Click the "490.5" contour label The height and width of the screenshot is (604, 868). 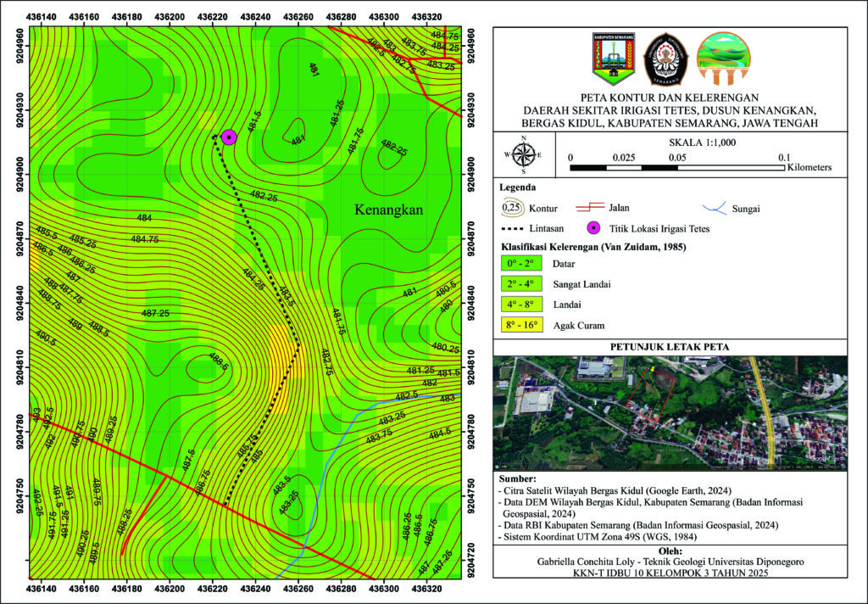click(46, 338)
